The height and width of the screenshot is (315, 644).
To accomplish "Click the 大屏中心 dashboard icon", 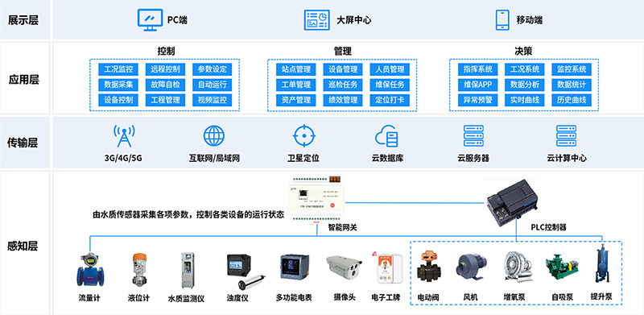I will point(316,20).
